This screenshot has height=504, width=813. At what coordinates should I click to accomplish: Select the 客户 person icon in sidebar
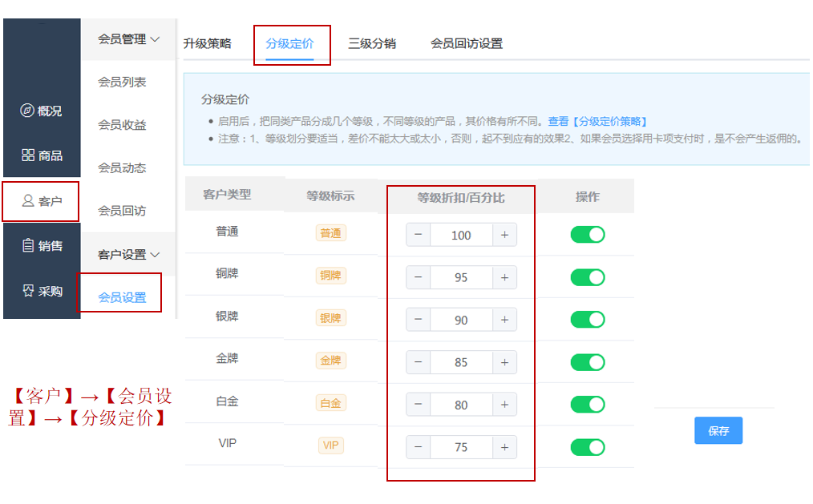point(28,200)
